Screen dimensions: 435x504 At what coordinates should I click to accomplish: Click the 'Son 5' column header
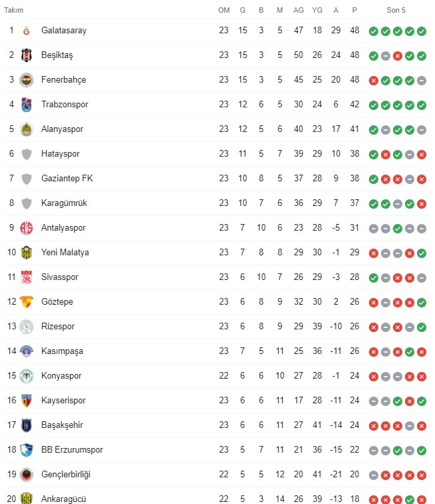tap(396, 10)
